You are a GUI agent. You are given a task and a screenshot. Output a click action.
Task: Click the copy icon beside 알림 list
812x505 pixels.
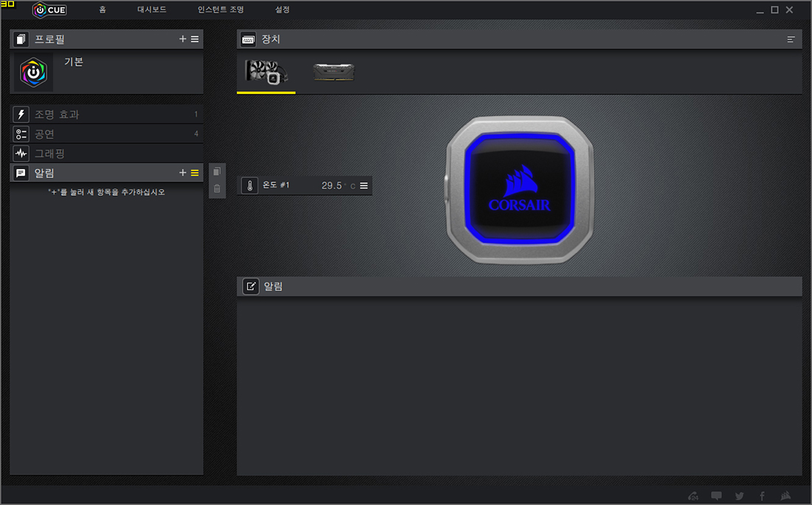(x=217, y=171)
